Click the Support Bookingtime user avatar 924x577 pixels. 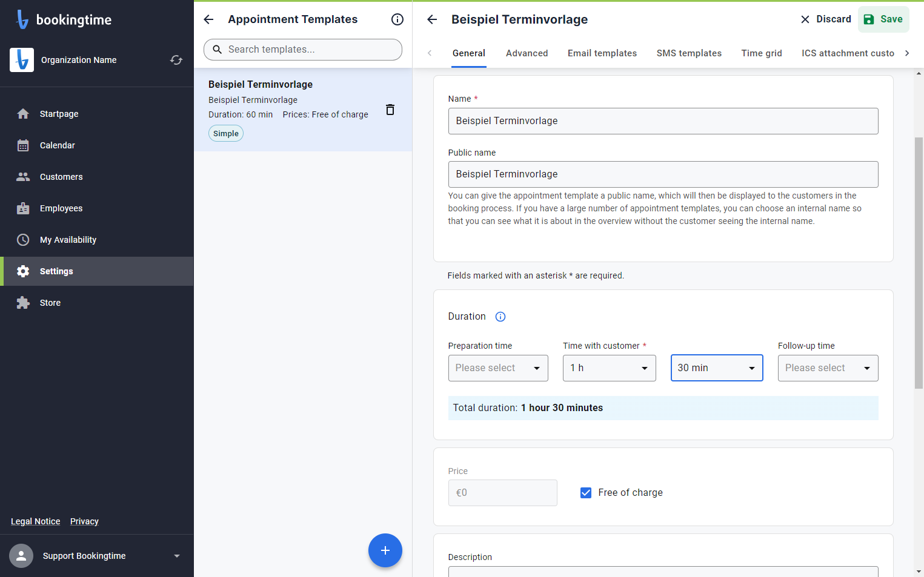point(21,556)
